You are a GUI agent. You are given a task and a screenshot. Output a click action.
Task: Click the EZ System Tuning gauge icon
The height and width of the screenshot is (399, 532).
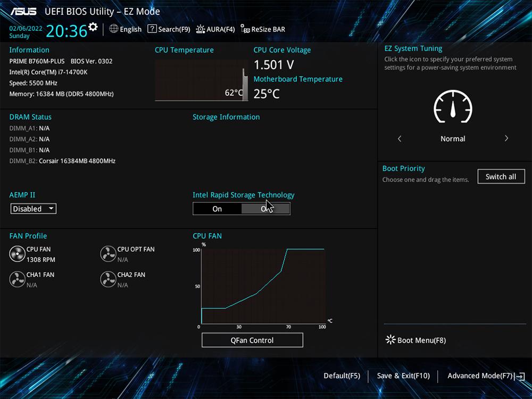click(453, 106)
